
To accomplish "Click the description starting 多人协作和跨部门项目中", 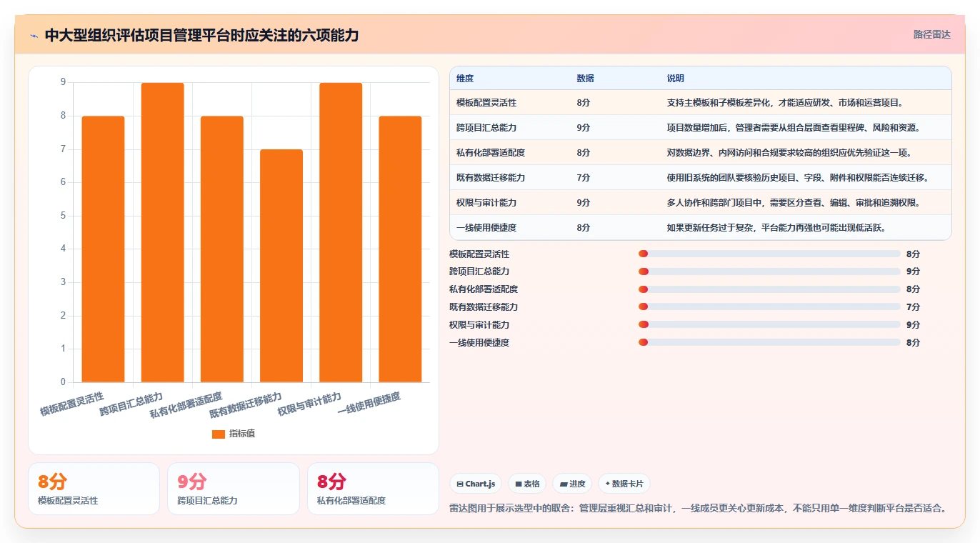I will [794, 203].
